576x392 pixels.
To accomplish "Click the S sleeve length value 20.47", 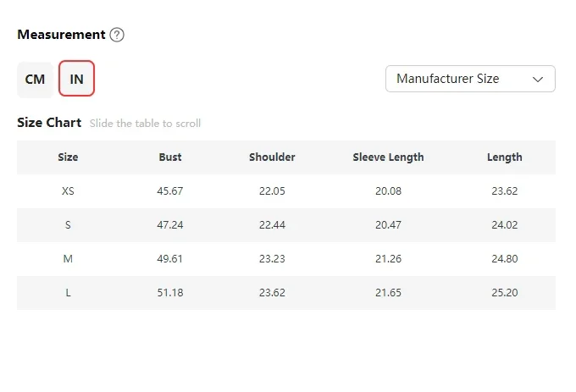I will (x=388, y=224).
